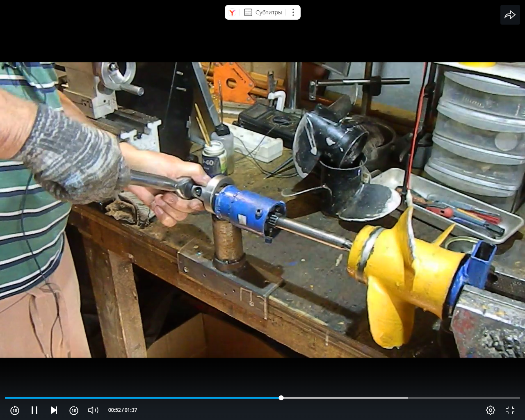Skip forward 10 seconds

coord(74,410)
